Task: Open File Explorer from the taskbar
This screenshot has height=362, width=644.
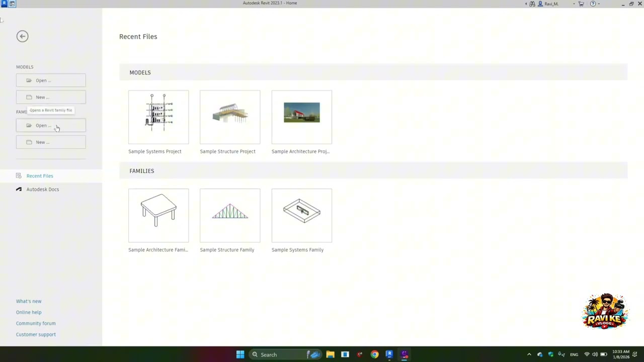Action: pyautogui.click(x=330, y=354)
